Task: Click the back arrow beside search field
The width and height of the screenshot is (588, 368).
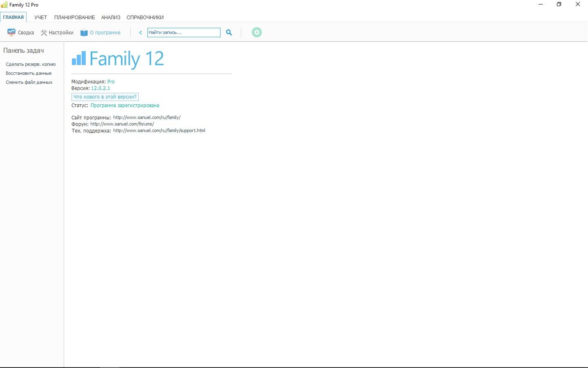Action: tap(140, 33)
